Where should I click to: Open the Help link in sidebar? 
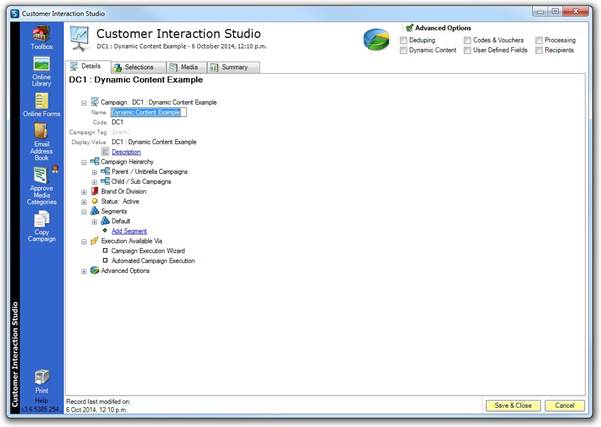[x=41, y=400]
